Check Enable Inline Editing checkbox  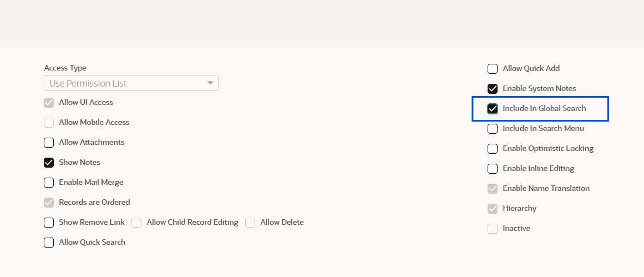(493, 169)
